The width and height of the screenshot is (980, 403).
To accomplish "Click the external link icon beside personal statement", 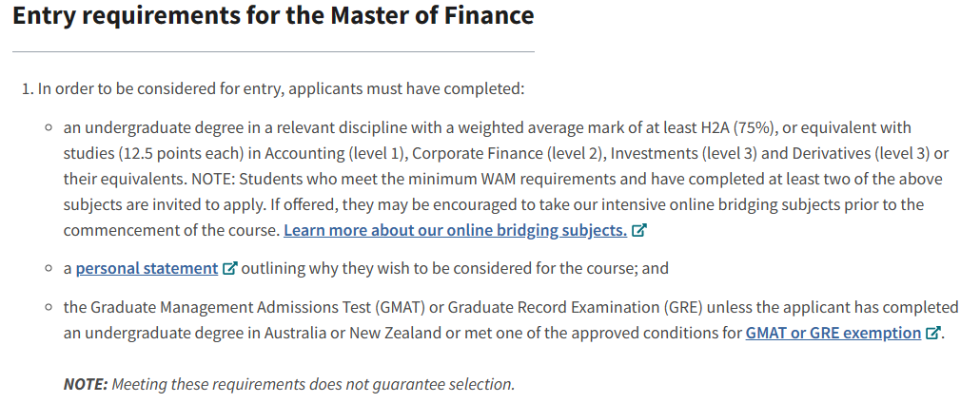I will click(229, 269).
